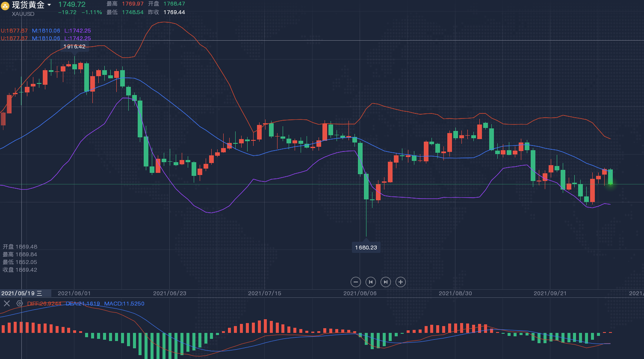Click the 1916.42 high price marker

74,47
